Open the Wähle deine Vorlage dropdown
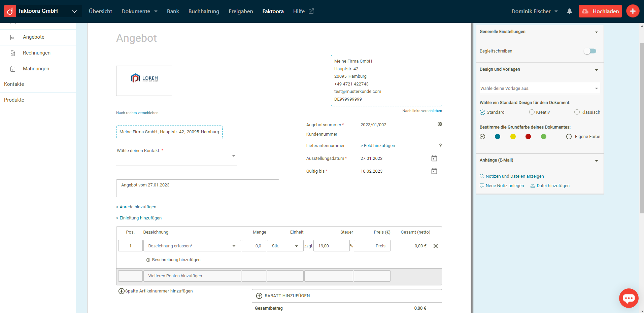The height and width of the screenshot is (313, 644). [x=540, y=89]
